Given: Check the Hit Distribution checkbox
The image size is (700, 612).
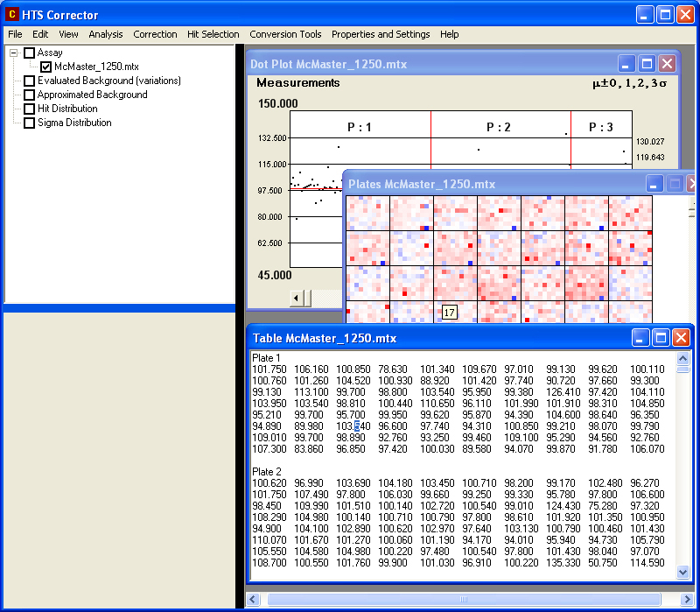Looking at the screenshot, I should tap(30, 109).
